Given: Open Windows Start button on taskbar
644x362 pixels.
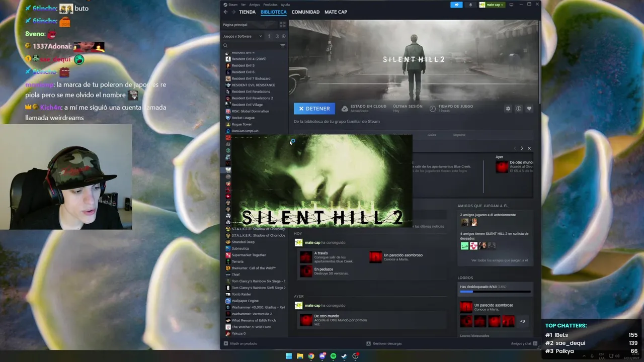Looking at the screenshot, I should [289, 356].
